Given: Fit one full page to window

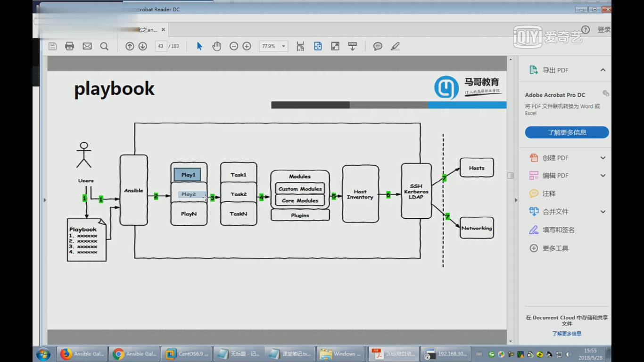Looking at the screenshot, I should tap(318, 46).
